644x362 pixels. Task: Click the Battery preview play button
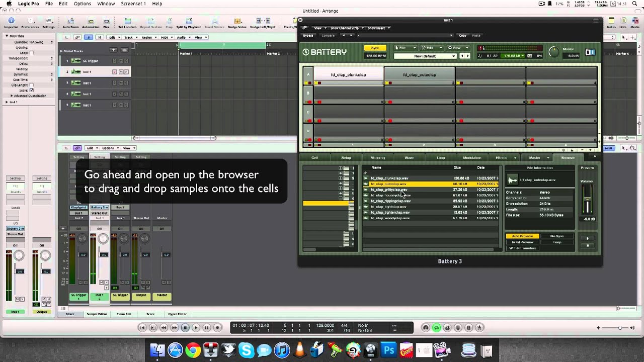tap(588, 238)
